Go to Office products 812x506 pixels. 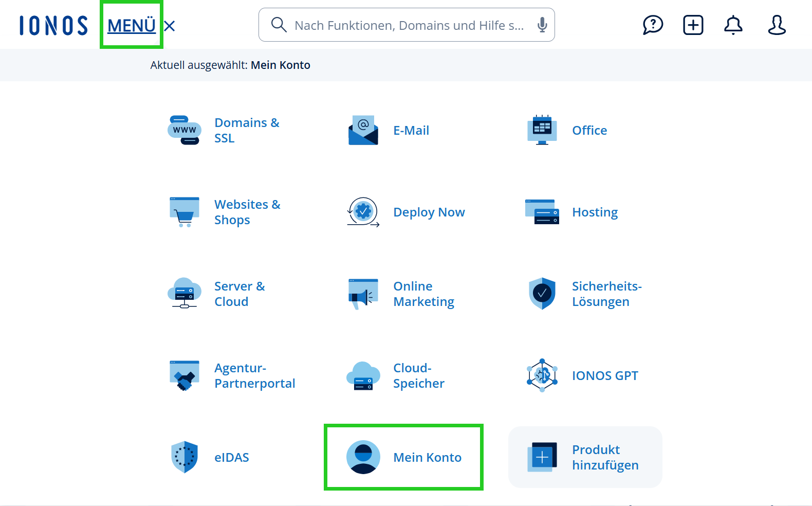coord(589,131)
